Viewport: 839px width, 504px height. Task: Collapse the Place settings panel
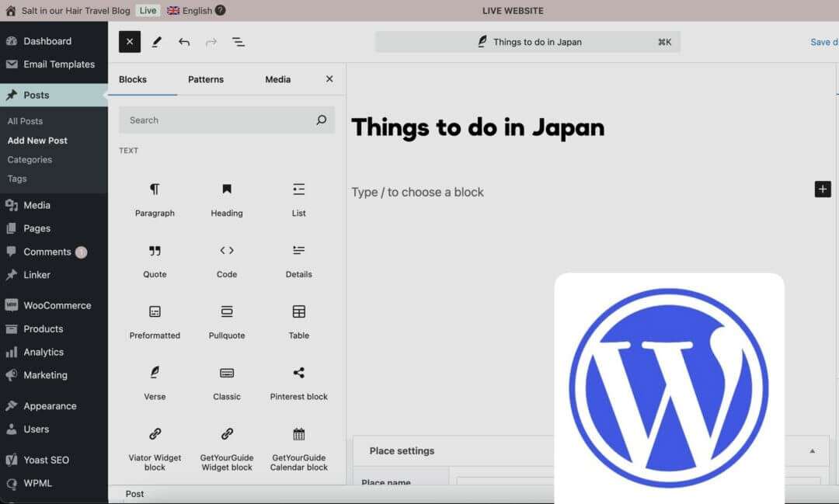coord(813,451)
